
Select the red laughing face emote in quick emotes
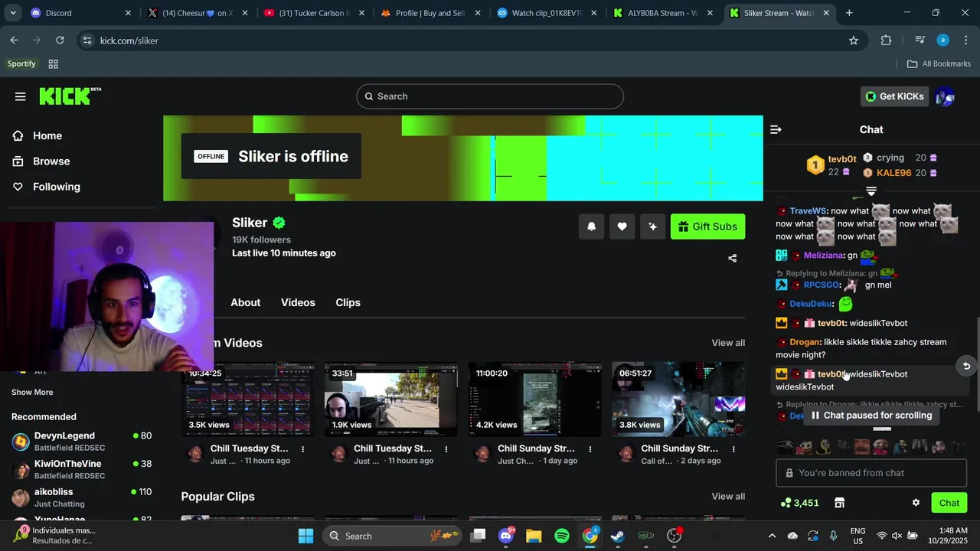click(x=862, y=446)
